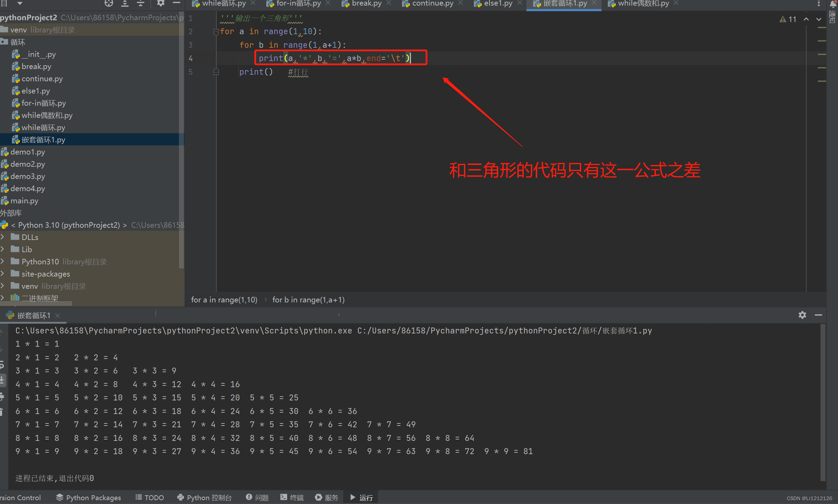Screen dimensions: 838x504
Task: Switch to while偶数和.py editor tab
Action: point(643,3)
